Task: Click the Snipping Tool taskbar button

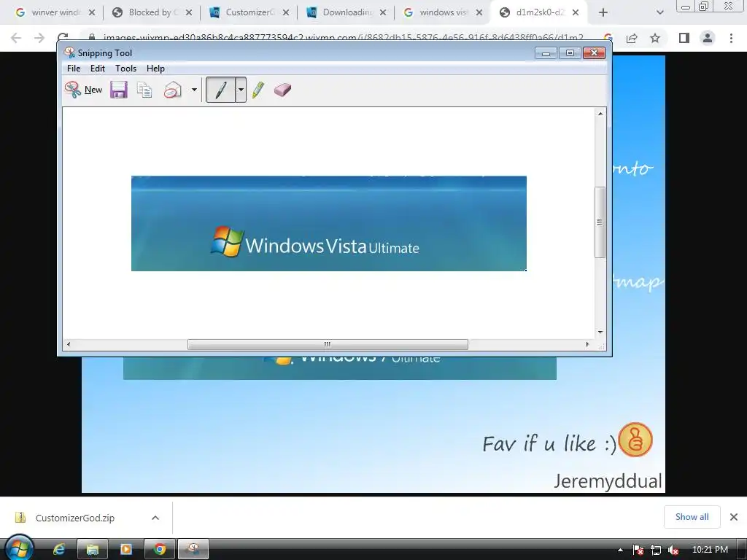Action: (x=193, y=549)
